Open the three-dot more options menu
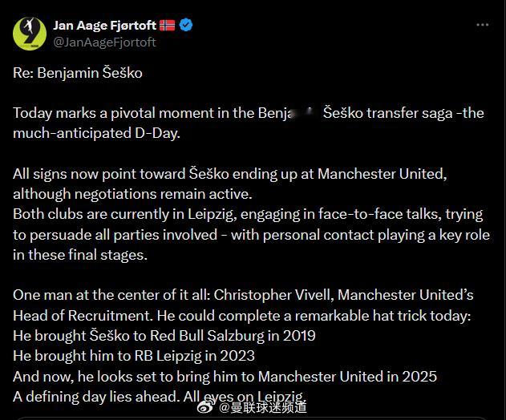 [x=483, y=25]
